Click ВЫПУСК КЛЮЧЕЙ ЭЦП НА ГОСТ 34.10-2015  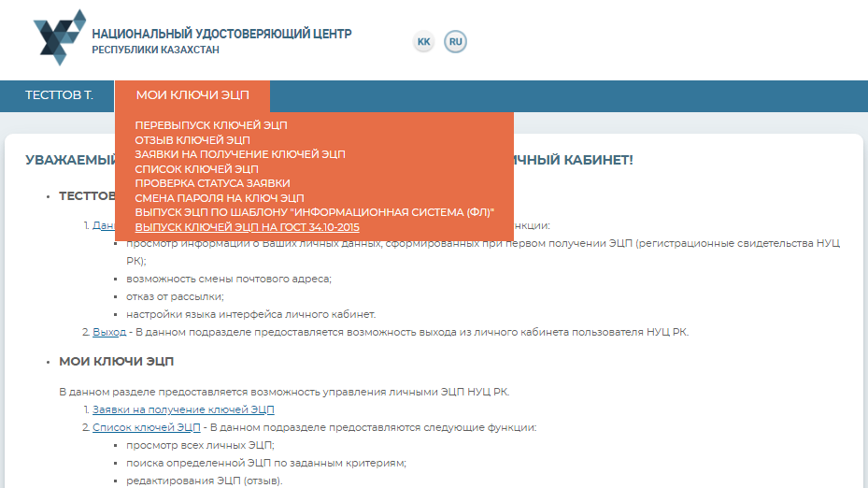click(x=247, y=227)
